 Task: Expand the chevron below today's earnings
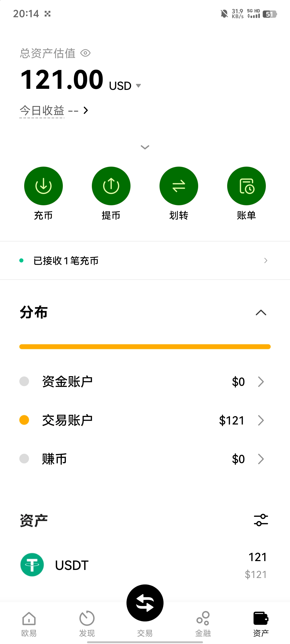click(145, 147)
